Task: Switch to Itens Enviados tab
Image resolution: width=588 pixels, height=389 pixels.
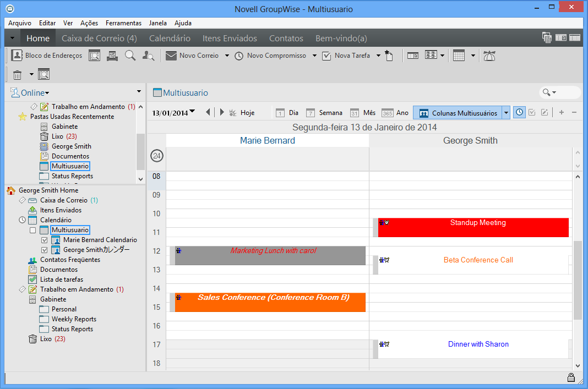Action: tap(230, 38)
